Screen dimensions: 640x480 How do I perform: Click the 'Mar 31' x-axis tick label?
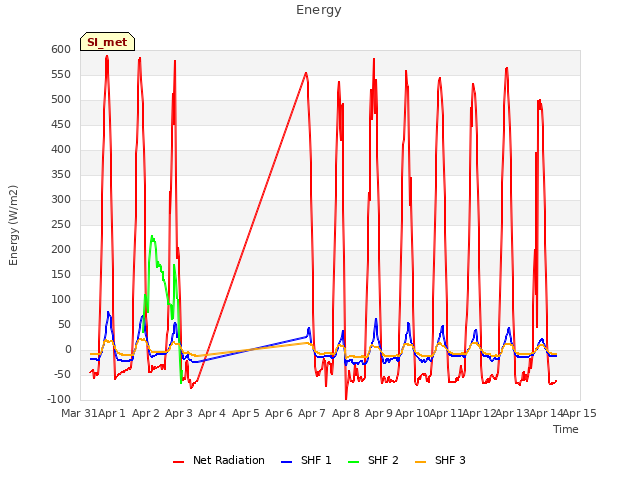pos(80,413)
